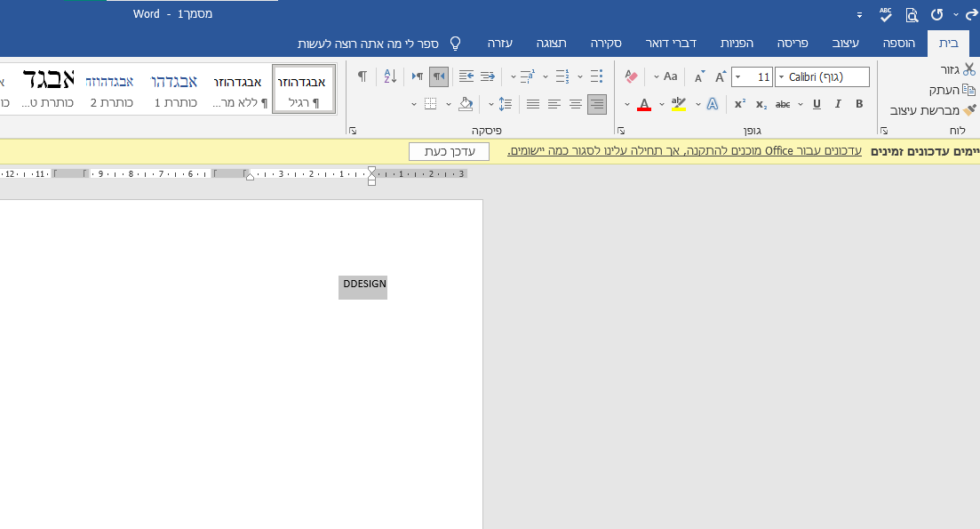Open the פריסה (Layout) tab
980x529 pixels.
tap(793, 44)
